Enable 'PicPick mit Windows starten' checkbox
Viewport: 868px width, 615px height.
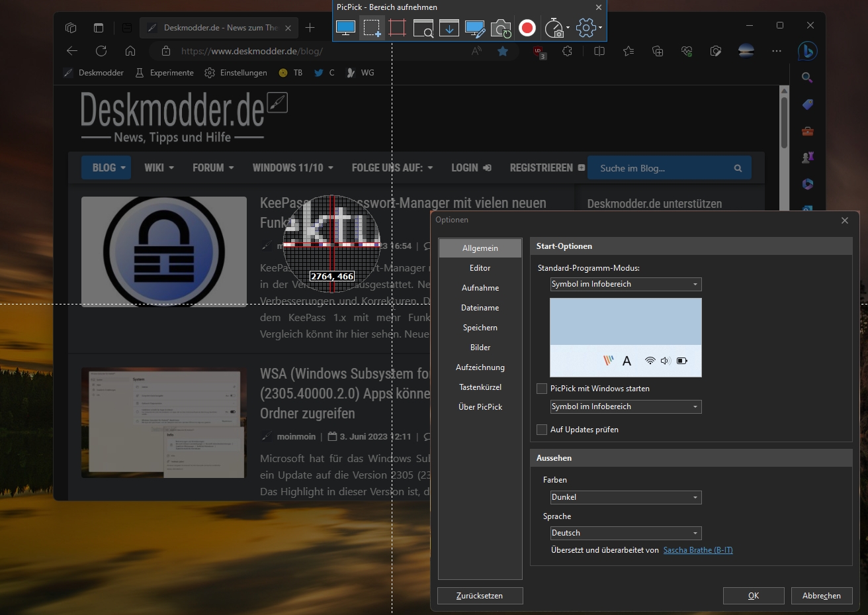[x=542, y=389]
